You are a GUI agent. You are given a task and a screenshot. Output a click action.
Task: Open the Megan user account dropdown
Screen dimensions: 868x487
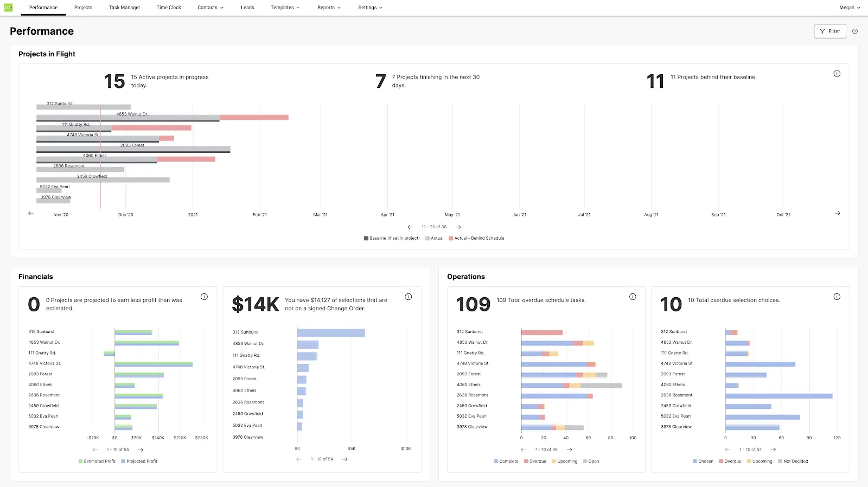(x=850, y=8)
